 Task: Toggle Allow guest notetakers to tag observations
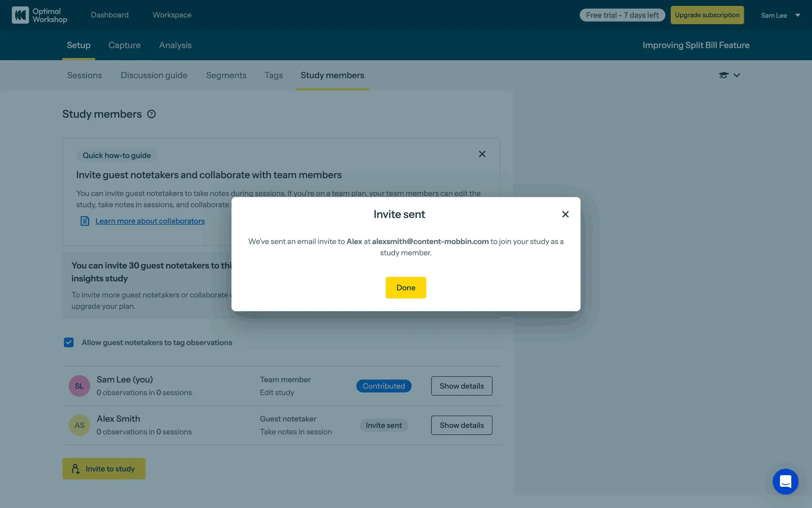(x=69, y=342)
